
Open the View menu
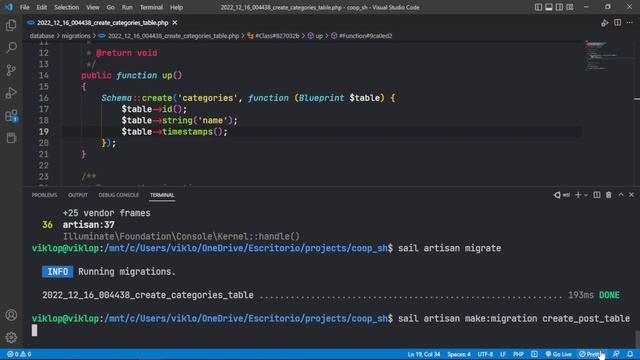(93, 7)
